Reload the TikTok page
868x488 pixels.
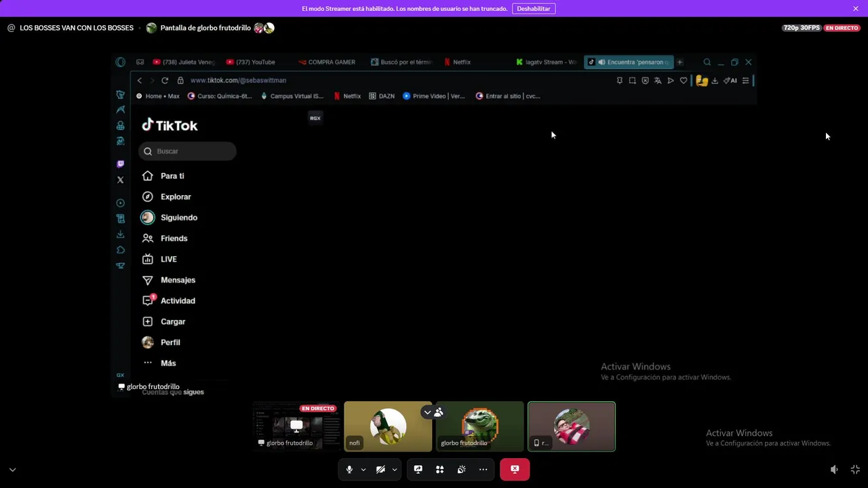165,81
